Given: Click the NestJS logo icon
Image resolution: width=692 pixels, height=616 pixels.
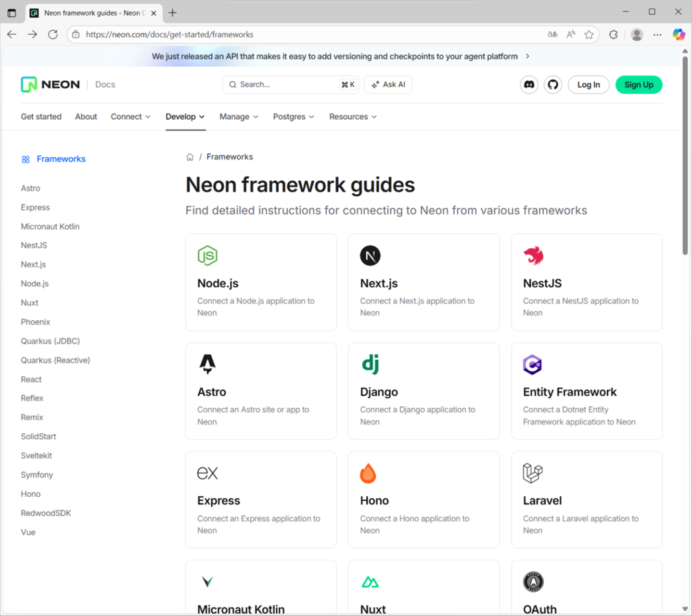Looking at the screenshot, I should 533,255.
